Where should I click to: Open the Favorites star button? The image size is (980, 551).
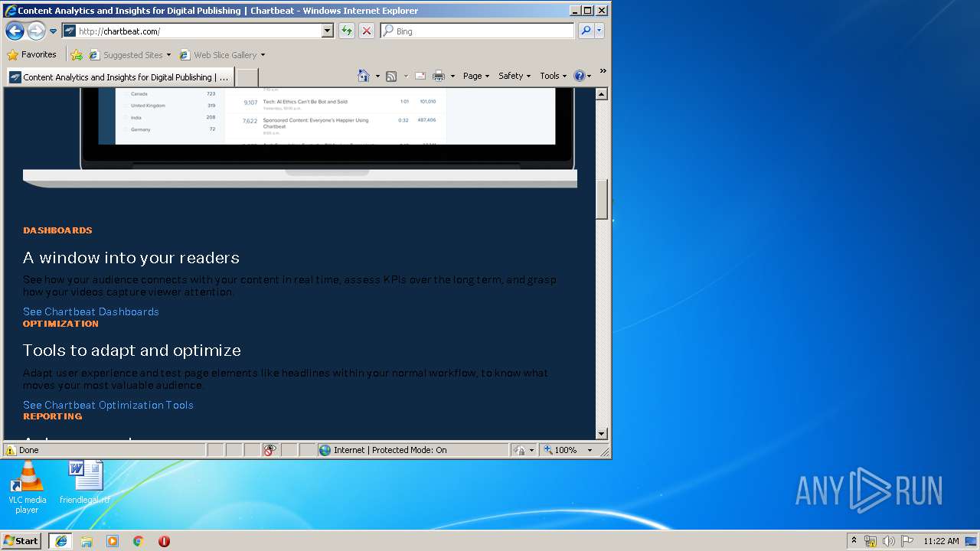click(32, 54)
